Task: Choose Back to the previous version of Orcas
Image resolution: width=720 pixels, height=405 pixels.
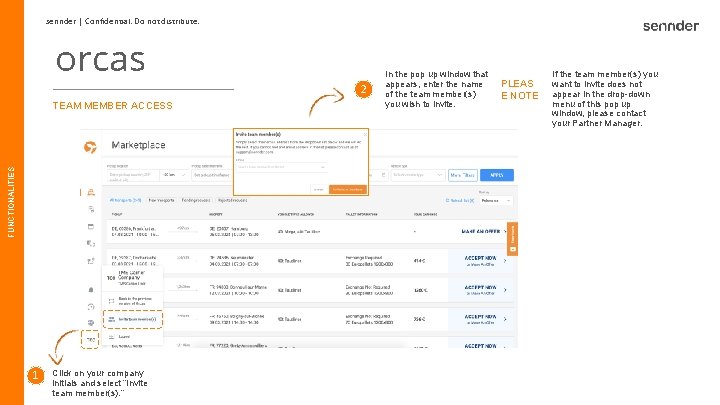Action: 132,301
